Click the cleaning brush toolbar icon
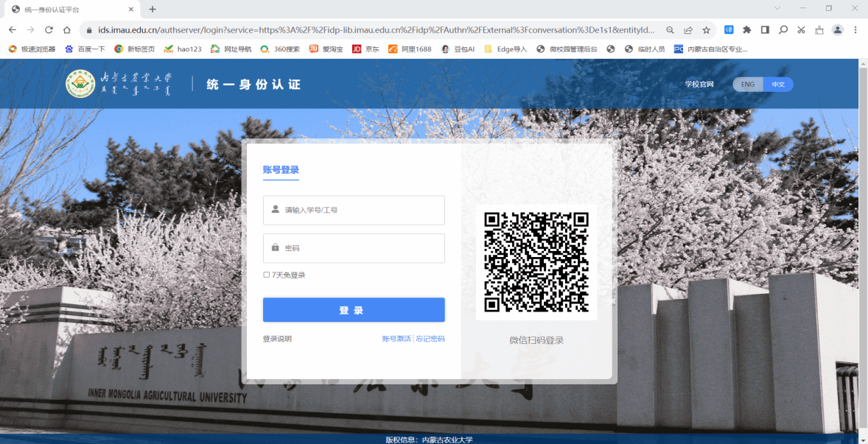 [x=819, y=30]
